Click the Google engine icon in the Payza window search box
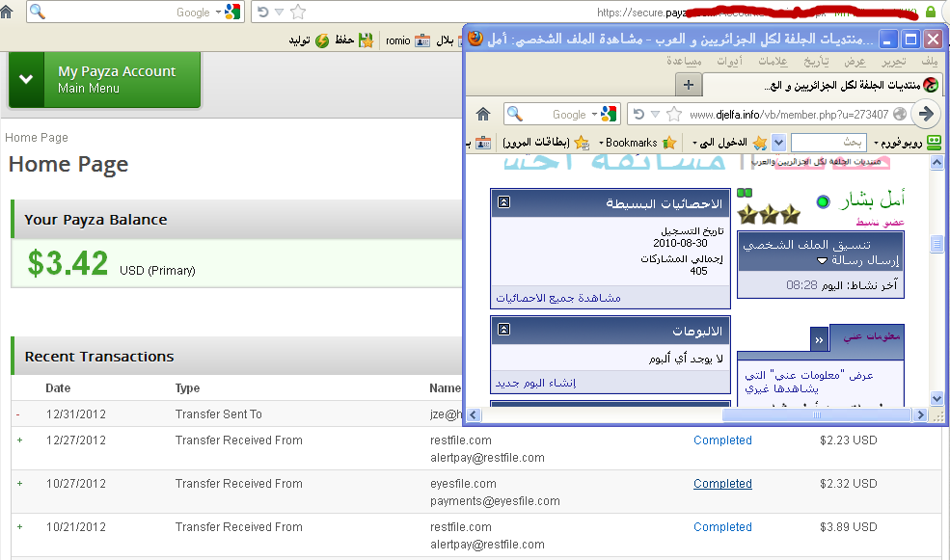 pyautogui.click(x=232, y=12)
